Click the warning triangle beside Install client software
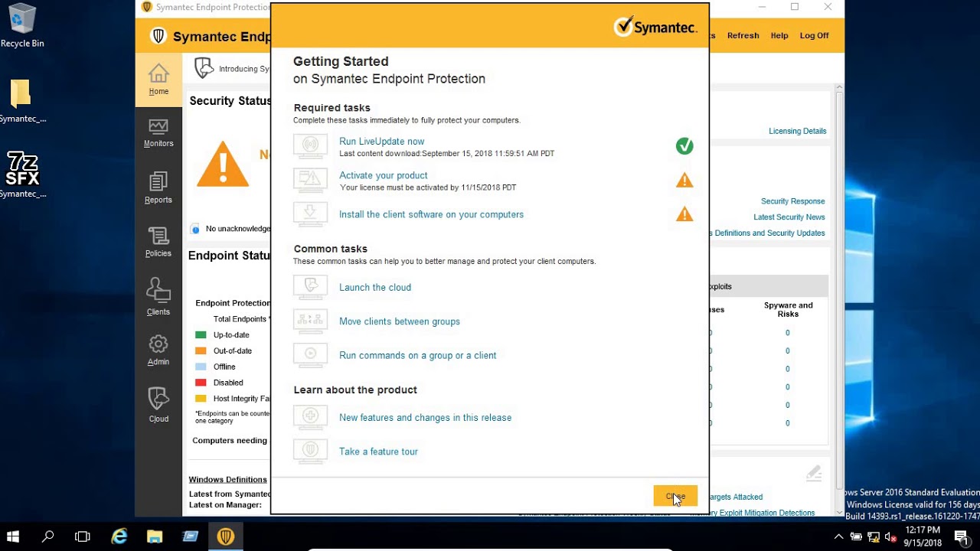This screenshot has height=551, width=980. point(684,215)
